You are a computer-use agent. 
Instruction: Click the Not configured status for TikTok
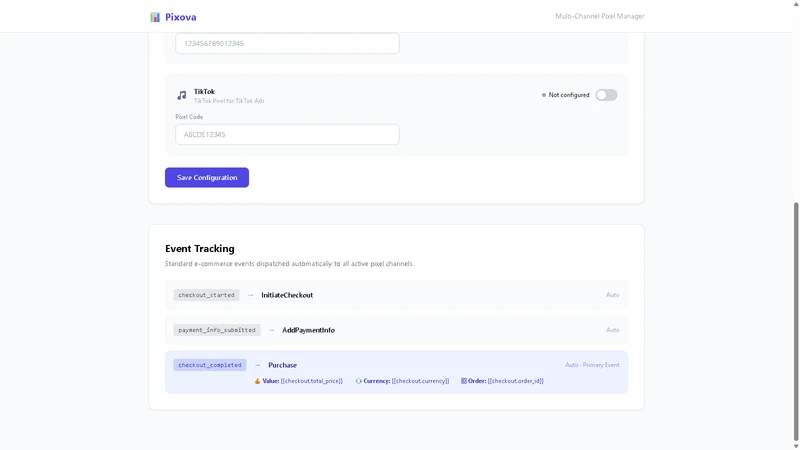point(565,95)
